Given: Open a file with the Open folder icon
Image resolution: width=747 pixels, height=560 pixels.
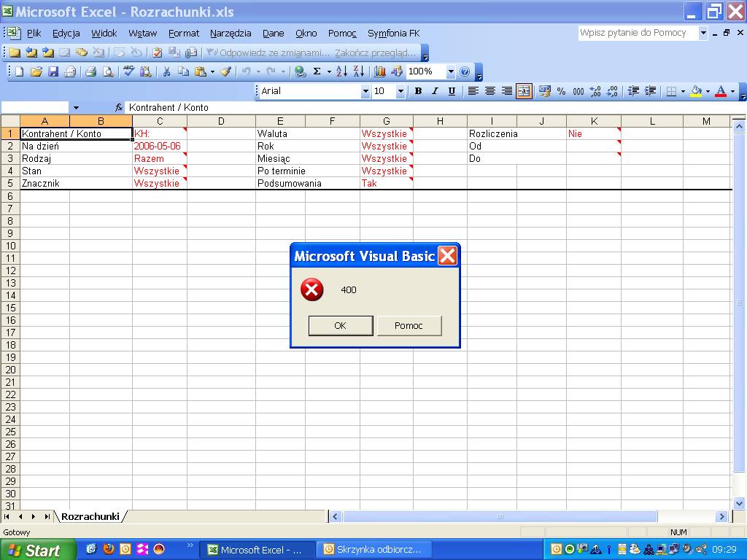Looking at the screenshot, I should pos(36,72).
